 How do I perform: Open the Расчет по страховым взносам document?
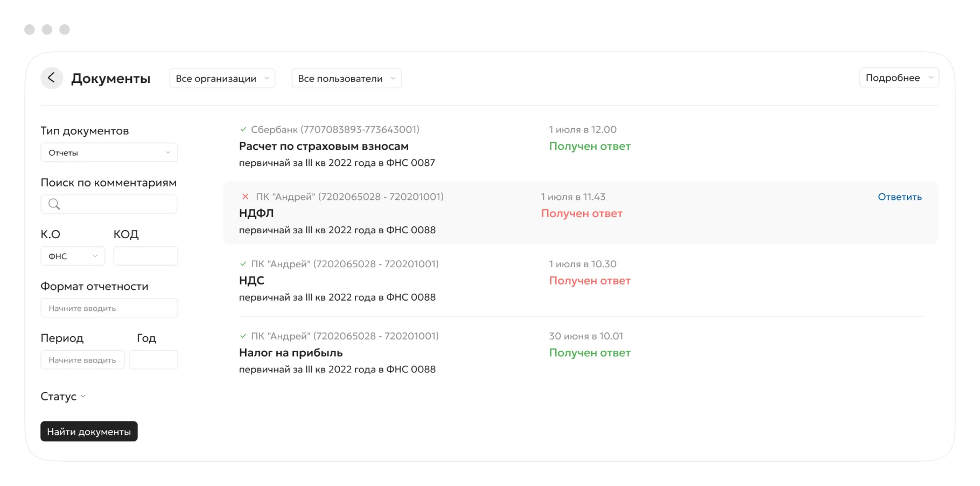(x=324, y=146)
